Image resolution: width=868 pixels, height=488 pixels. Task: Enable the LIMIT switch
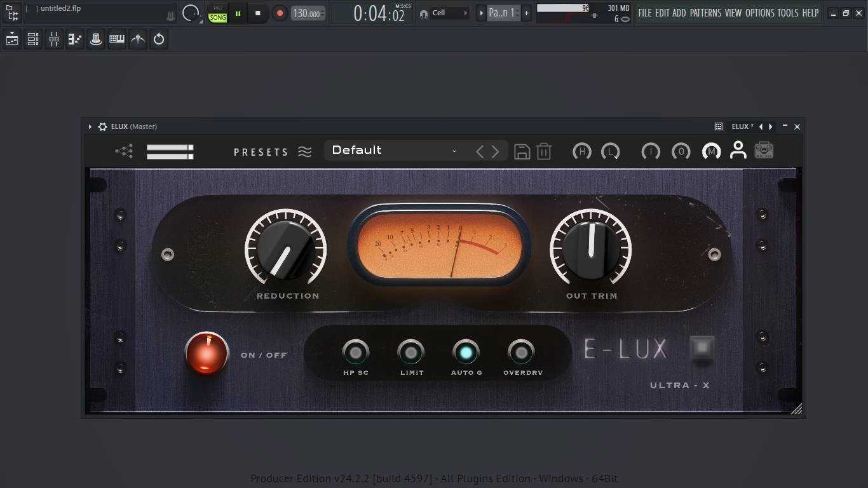411,352
